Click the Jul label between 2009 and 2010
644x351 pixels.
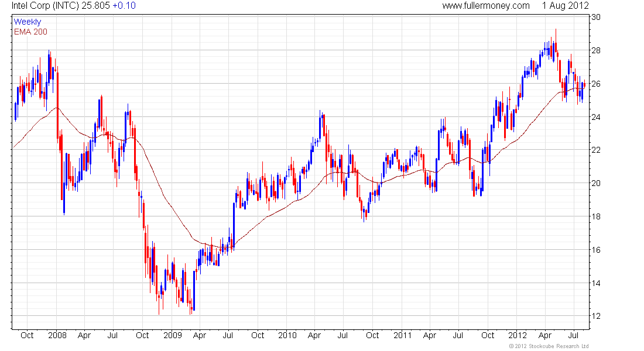click(228, 335)
